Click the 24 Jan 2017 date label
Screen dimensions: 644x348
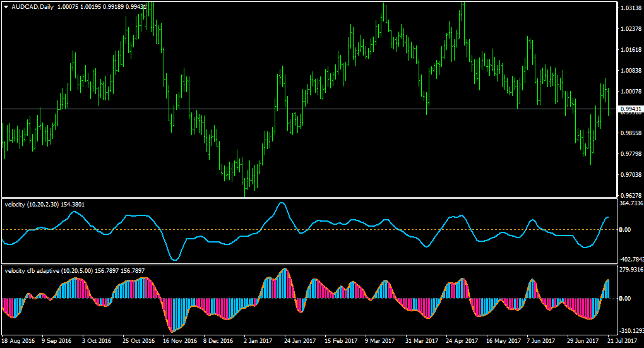pos(300,340)
